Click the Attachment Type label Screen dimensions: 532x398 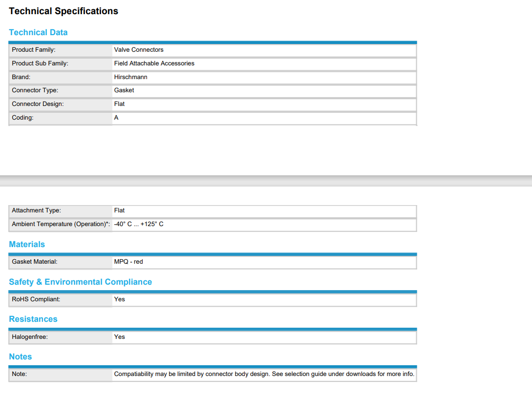pos(36,210)
